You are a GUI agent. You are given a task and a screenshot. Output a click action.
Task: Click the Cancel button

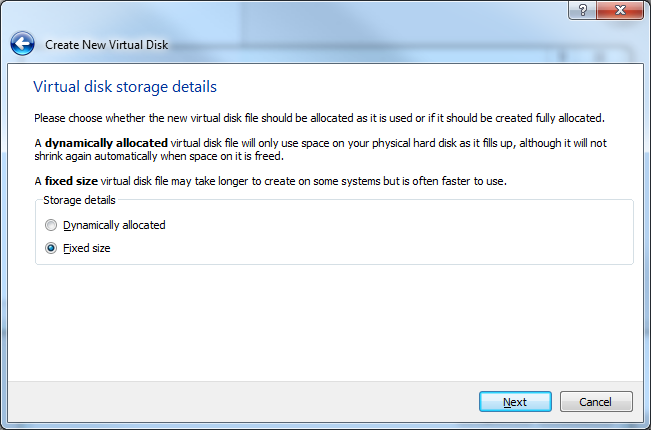596,402
